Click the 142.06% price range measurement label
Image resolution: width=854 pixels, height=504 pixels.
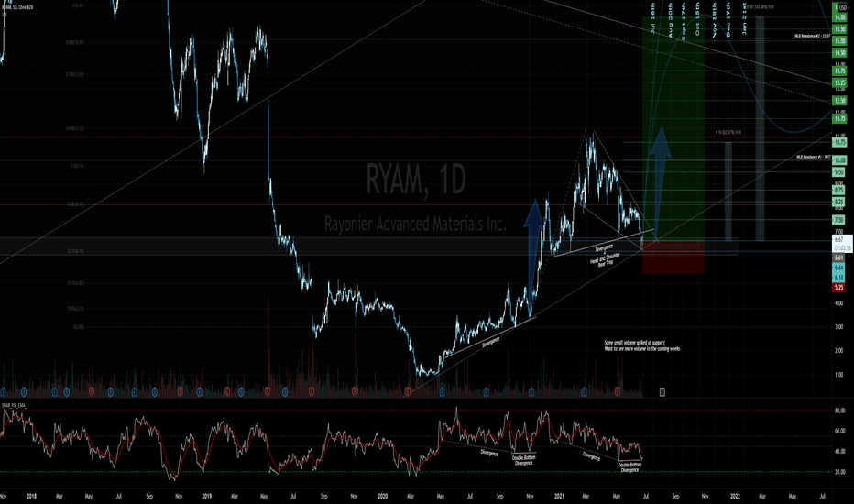coord(761,7)
